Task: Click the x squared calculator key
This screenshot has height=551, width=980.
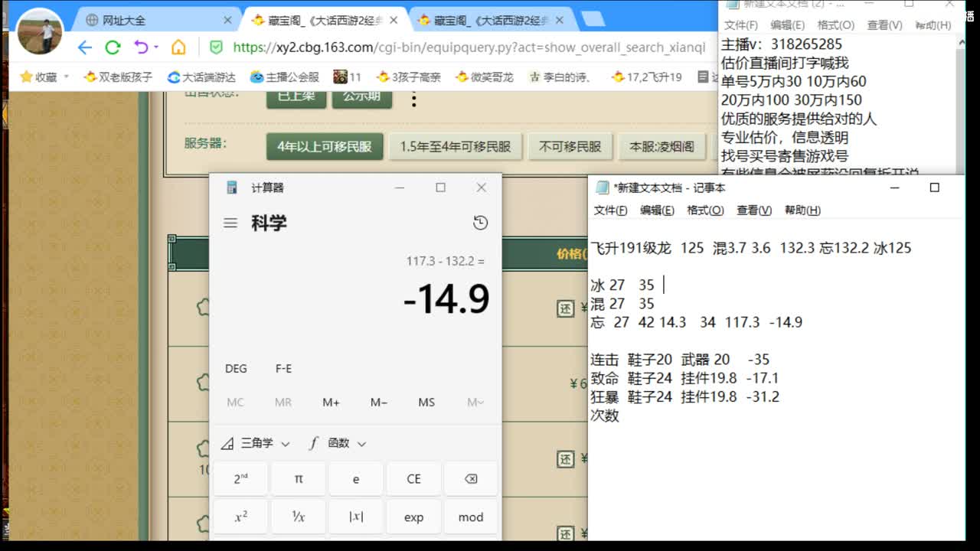Action: click(x=241, y=517)
